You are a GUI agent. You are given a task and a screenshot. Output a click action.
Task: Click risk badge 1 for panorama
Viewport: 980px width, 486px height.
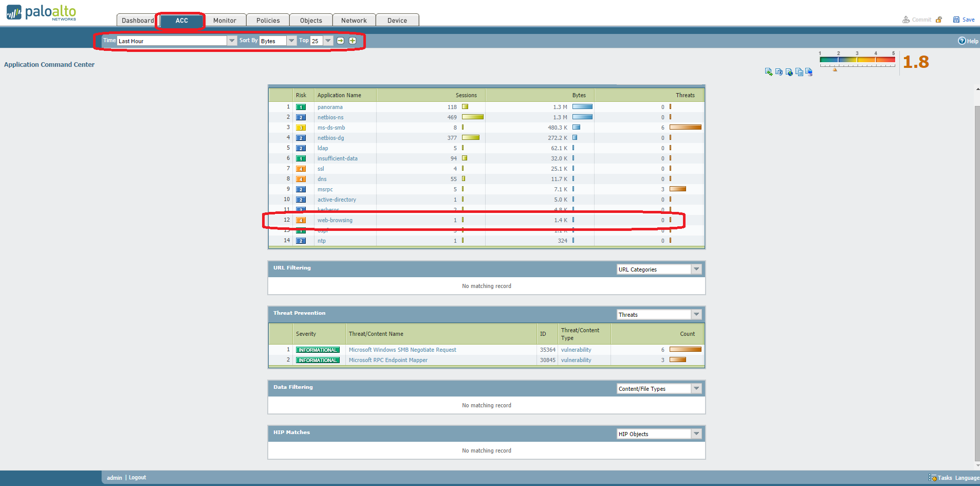(x=301, y=107)
